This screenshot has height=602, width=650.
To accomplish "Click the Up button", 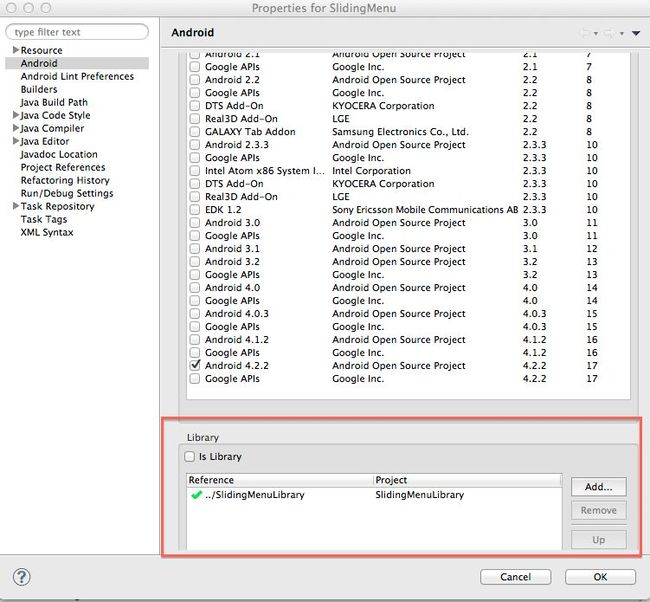I will (599, 540).
